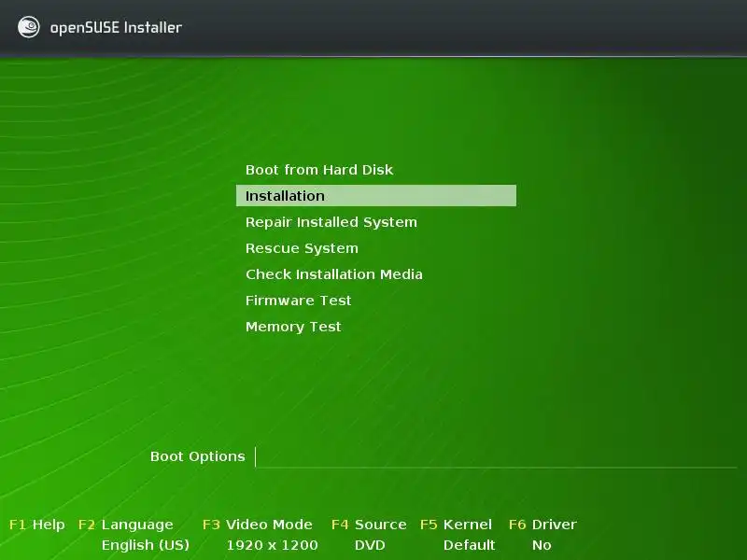Open the F1 Help option
The height and width of the screenshot is (560, 747).
[37, 525]
